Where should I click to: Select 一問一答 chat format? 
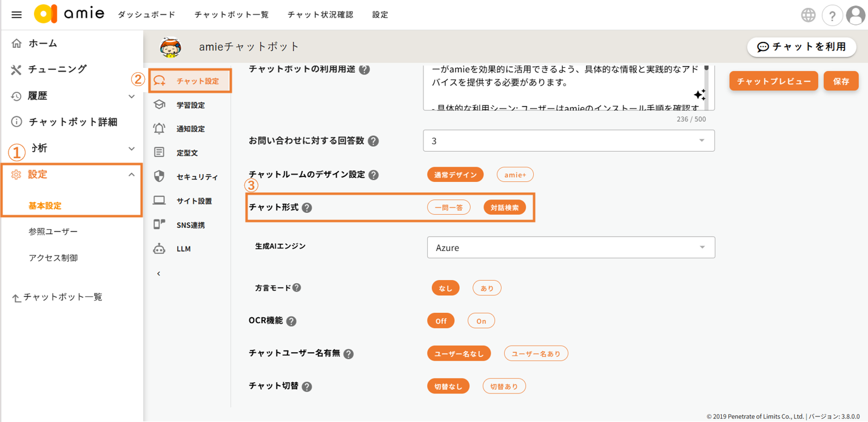tap(448, 207)
